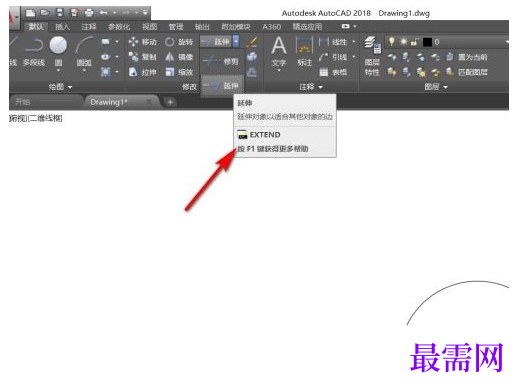
Task: Click the 置为当前 make current button
Action: [467, 57]
